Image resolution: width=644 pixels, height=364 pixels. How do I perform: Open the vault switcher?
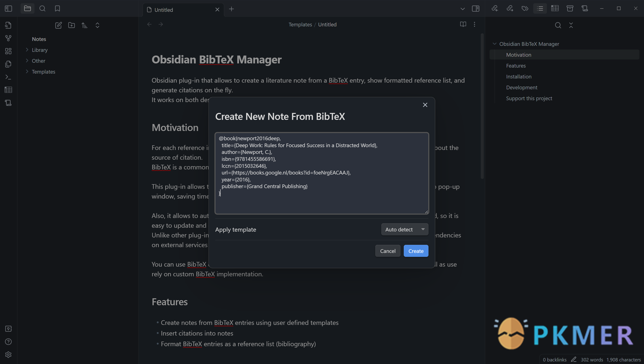(8, 329)
